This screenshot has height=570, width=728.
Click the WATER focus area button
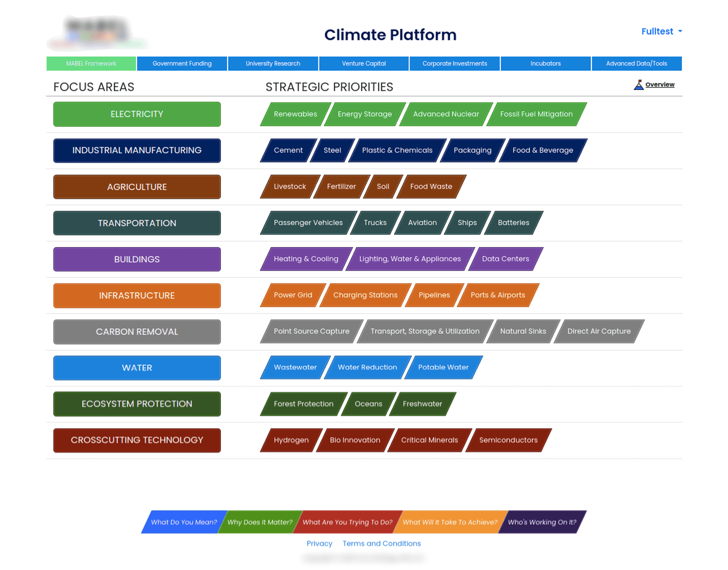pyautogui.click(x=137, y=368)
